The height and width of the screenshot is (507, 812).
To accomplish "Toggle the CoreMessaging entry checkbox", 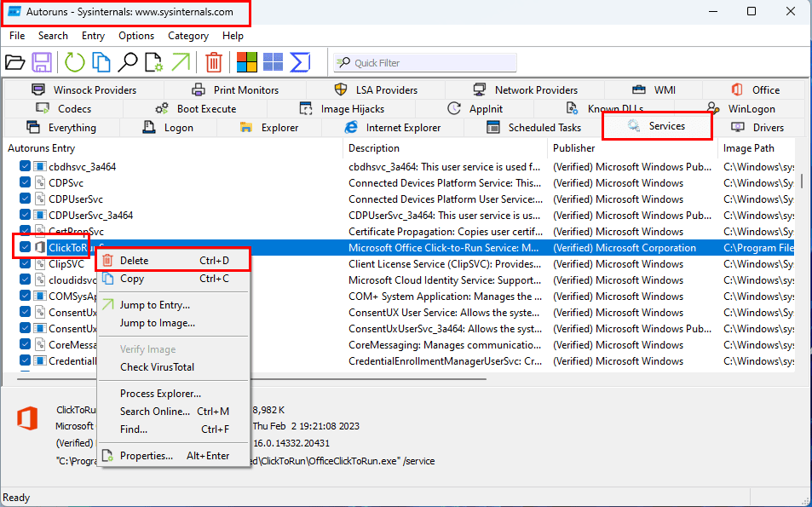I will pyautogui.click(x=25, y=344).
